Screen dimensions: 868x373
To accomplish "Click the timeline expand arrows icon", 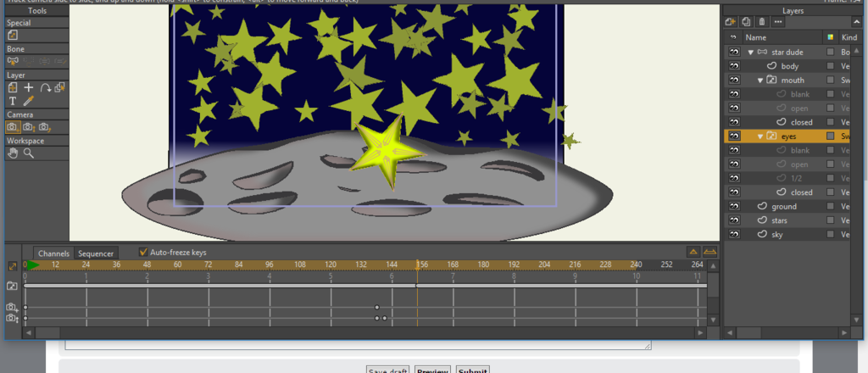I will click(x=13, y=266).
